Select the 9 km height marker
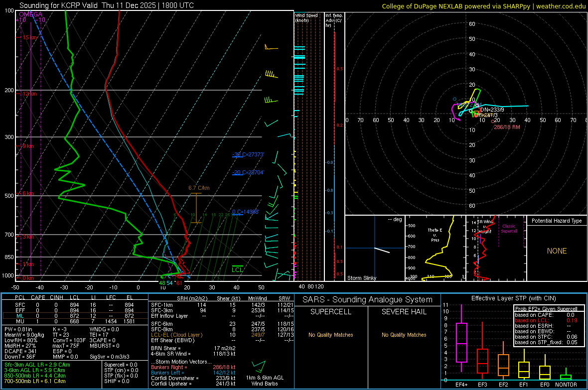This screenshot has width=588, height=390. pyautogui.click(x=28, y=146)
